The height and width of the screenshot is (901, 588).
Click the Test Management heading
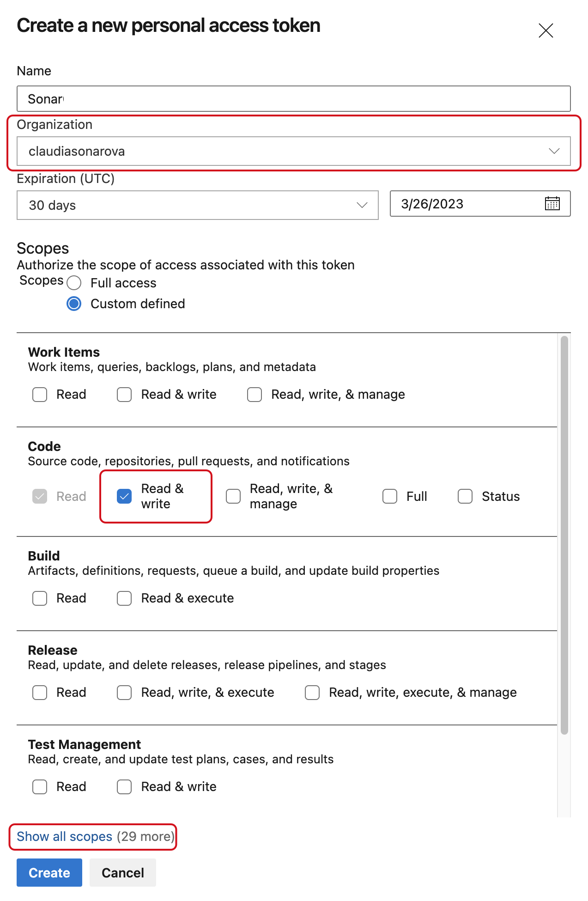coord(85,744)
